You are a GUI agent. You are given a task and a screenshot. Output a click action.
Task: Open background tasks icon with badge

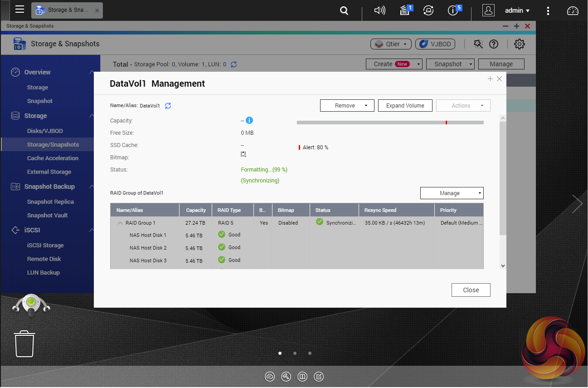[x=405, y=10]
